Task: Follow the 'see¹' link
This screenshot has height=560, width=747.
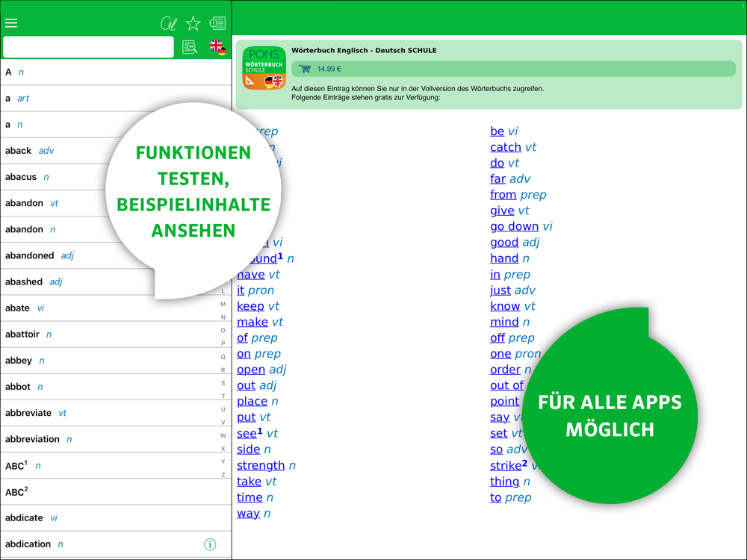Action: click(249, 433)
